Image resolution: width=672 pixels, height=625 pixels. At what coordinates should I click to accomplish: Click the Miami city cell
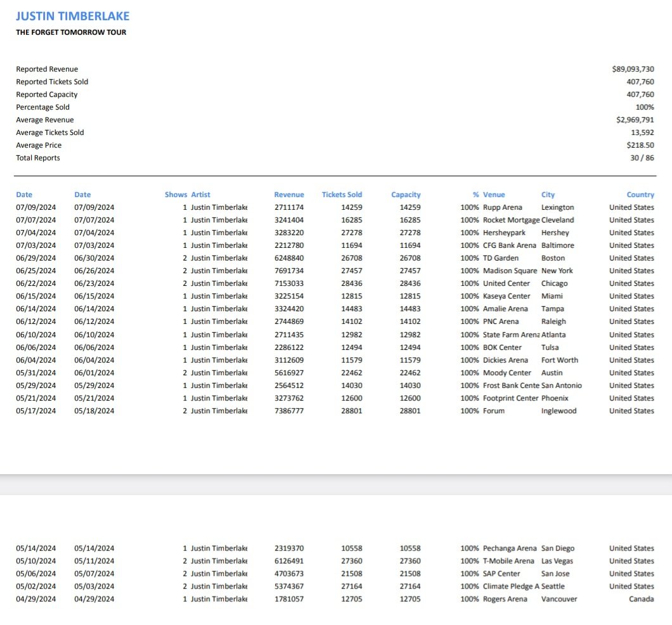click(552, 296)
